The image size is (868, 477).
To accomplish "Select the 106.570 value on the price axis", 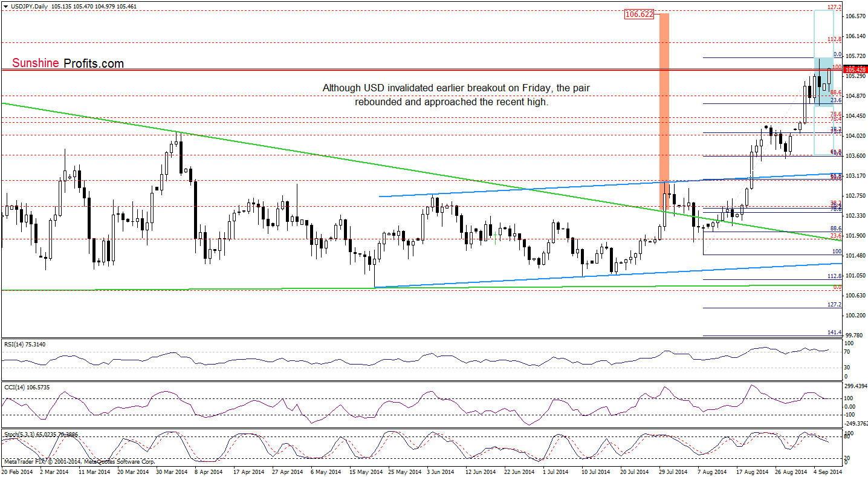I will pyautogui.click(x=855, y=16).
